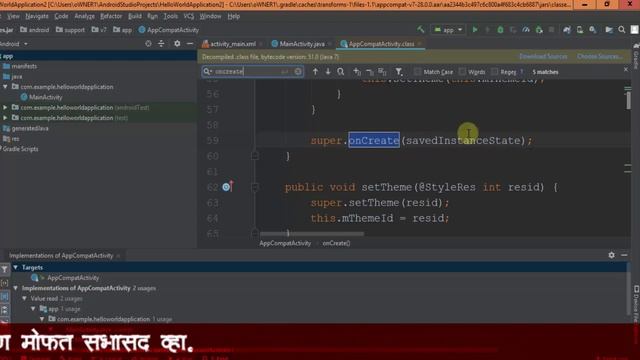Open search filter funnel icon

pyautogui.click(x=399, y=71)
